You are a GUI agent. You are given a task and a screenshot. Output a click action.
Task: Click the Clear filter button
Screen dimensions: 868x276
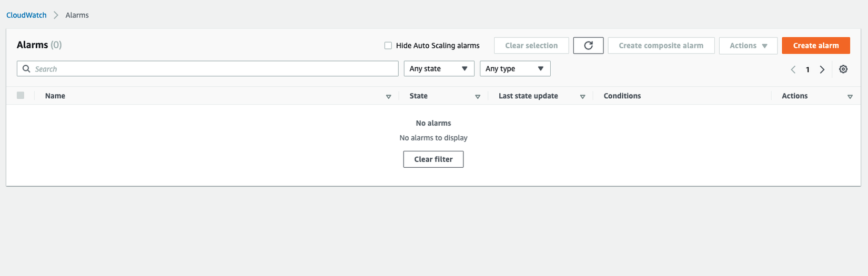click(x=433, y=159)
